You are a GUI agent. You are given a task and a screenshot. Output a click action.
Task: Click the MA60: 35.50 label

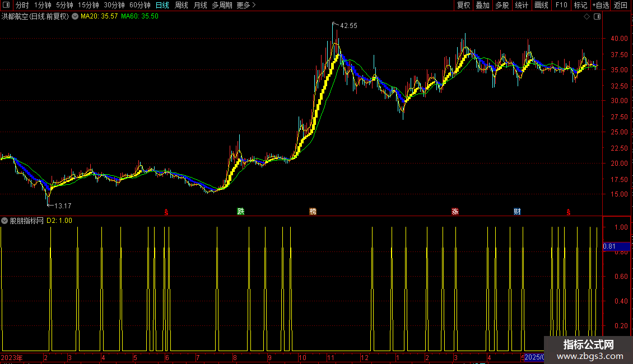coord(139,16)
